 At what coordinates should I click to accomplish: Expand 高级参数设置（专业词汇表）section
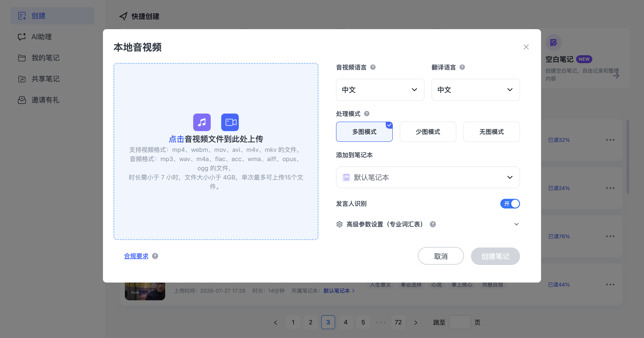[x=428, y=224]
